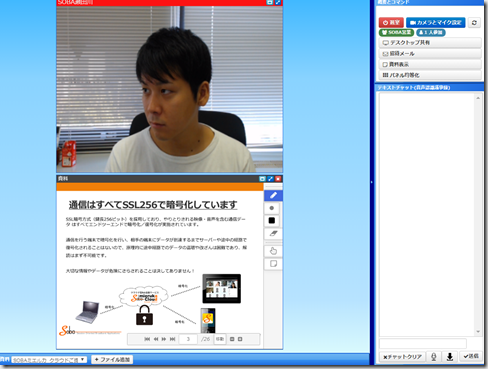This screenshot has height=369, width=488.
Task: Open the document selector dropdown
Action: coord(49,360)
